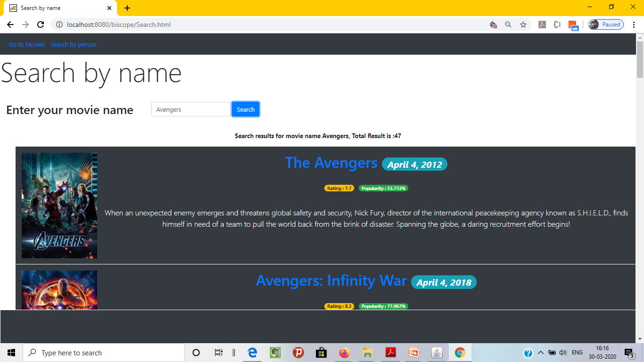Viewport: 644px width, 362px height.
Task: Open Cortana circle icon on taskbar
Action: [x=196, y=353]
